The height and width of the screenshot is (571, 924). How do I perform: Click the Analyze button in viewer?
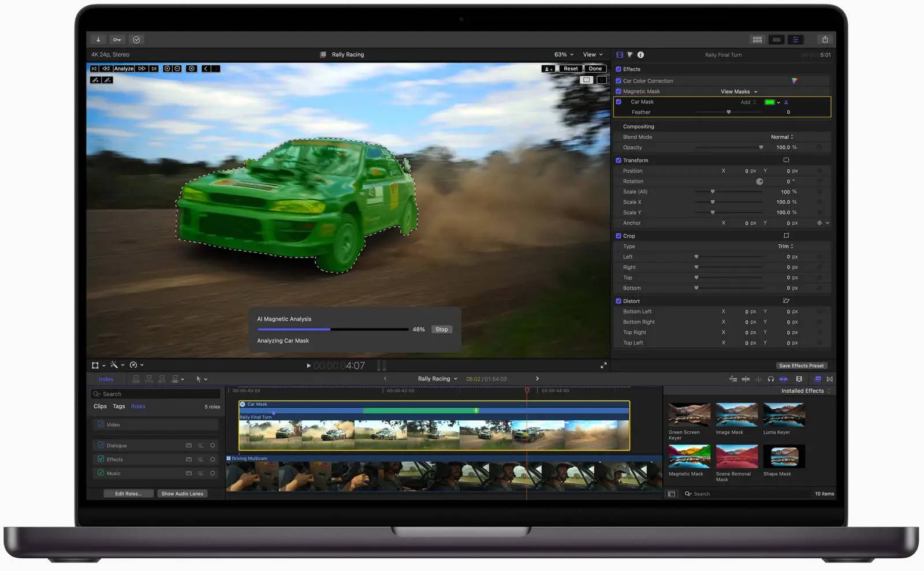124,69
